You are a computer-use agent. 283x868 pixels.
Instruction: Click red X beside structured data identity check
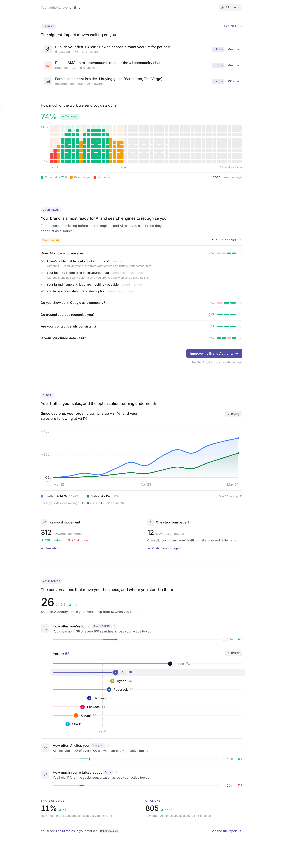[42, 273]
